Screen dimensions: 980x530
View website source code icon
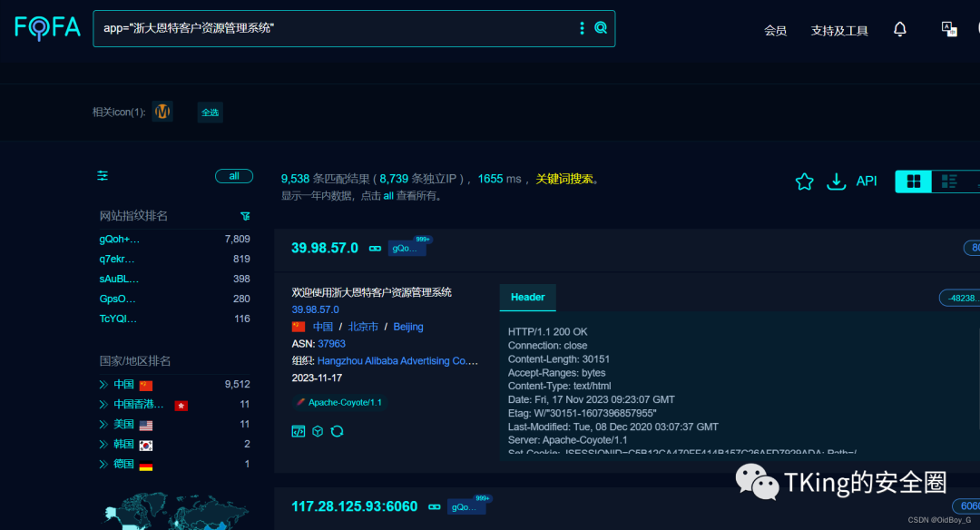click(299, 431)
